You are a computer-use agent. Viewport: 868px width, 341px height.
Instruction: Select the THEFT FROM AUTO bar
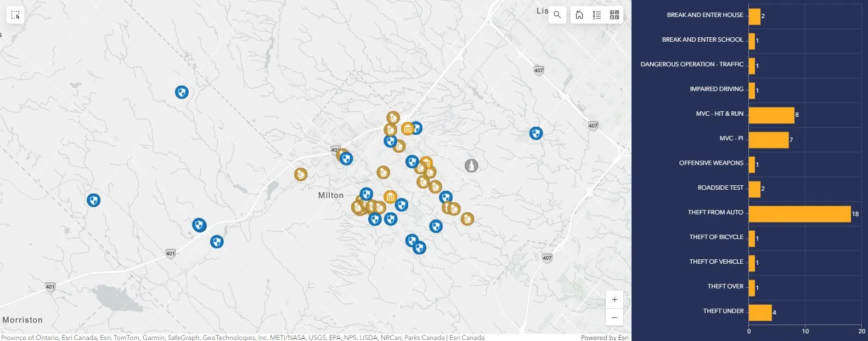point(799,214)
